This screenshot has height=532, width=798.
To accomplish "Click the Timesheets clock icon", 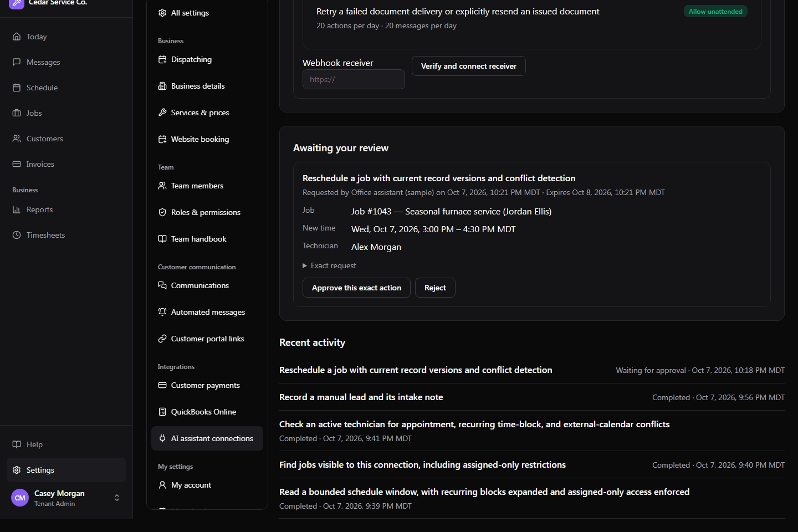I will [17, 235].
